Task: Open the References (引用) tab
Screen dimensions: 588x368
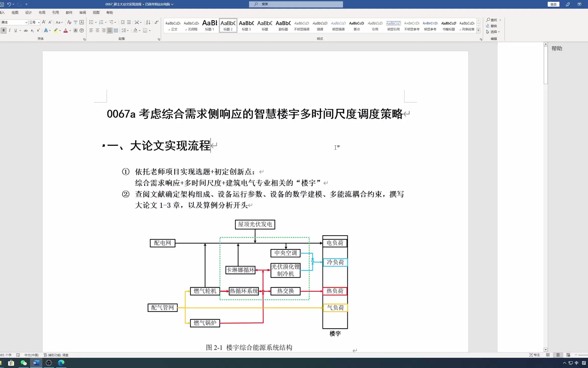Action: coord(56,13)
